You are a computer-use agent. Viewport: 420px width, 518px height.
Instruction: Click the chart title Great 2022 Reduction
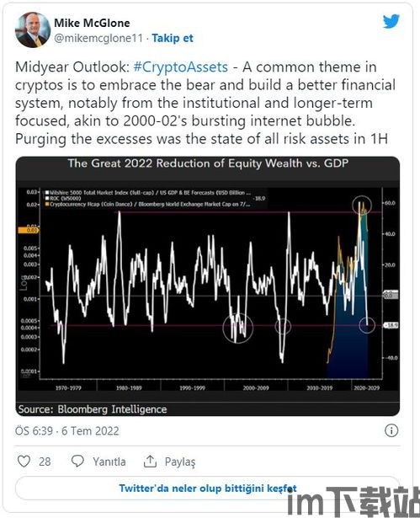tap(208, 163)
